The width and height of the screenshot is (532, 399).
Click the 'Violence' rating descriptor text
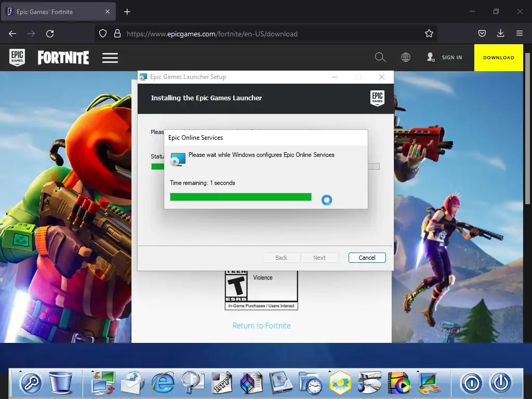(262, 277)
